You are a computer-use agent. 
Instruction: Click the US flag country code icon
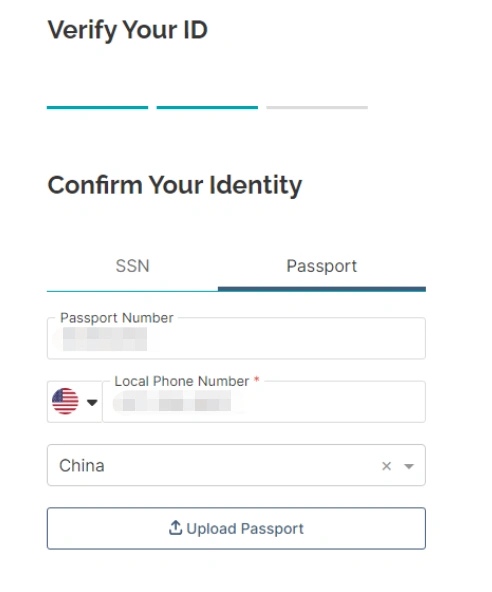pos(65,401)
